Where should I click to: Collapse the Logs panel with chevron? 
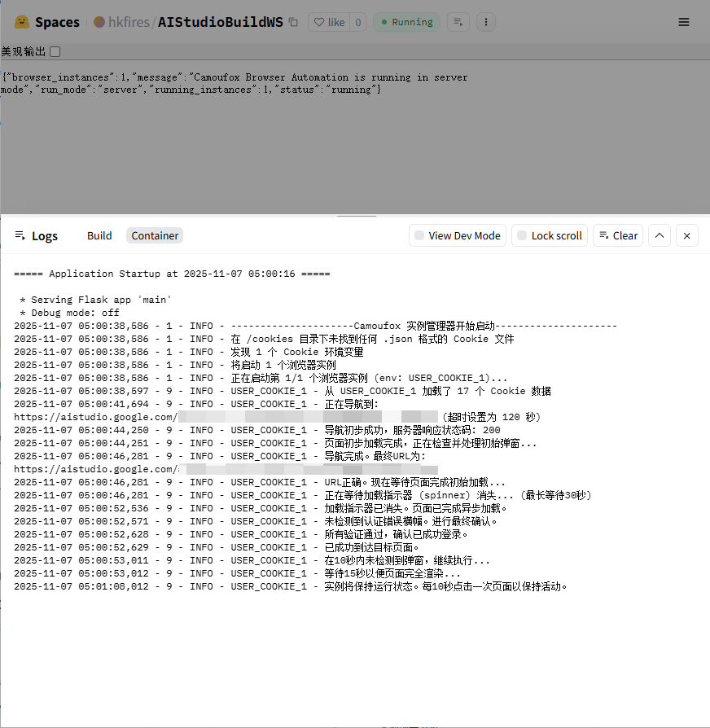[x=660, y=235]
